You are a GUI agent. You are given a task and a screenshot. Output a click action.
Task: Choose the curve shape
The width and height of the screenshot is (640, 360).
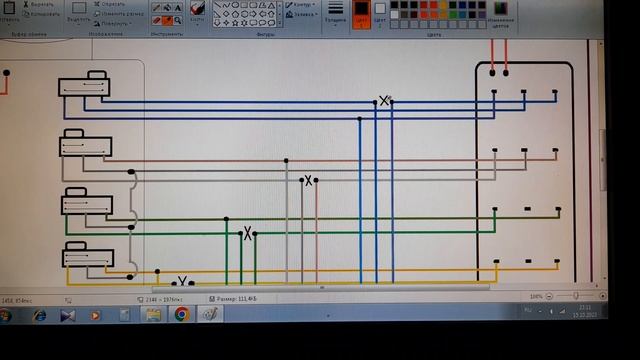[226, 6]
